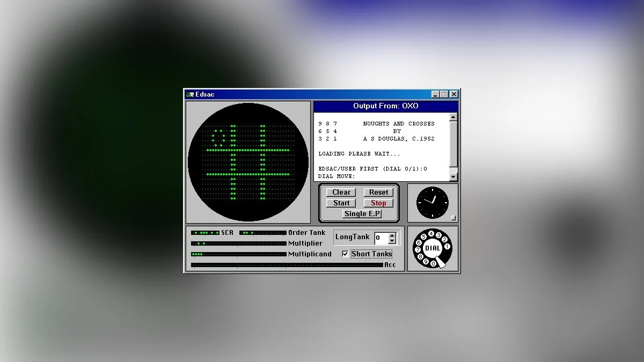The image size is (644, 362).
Task: Click the Edsac title bar icon
Action: 189,94
